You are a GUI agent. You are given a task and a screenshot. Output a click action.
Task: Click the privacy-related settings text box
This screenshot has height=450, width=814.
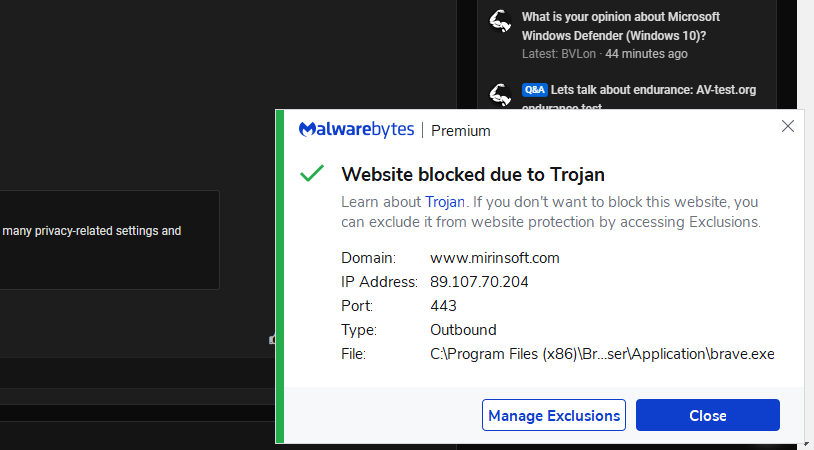pyautogui.click(x=108, y=240)
